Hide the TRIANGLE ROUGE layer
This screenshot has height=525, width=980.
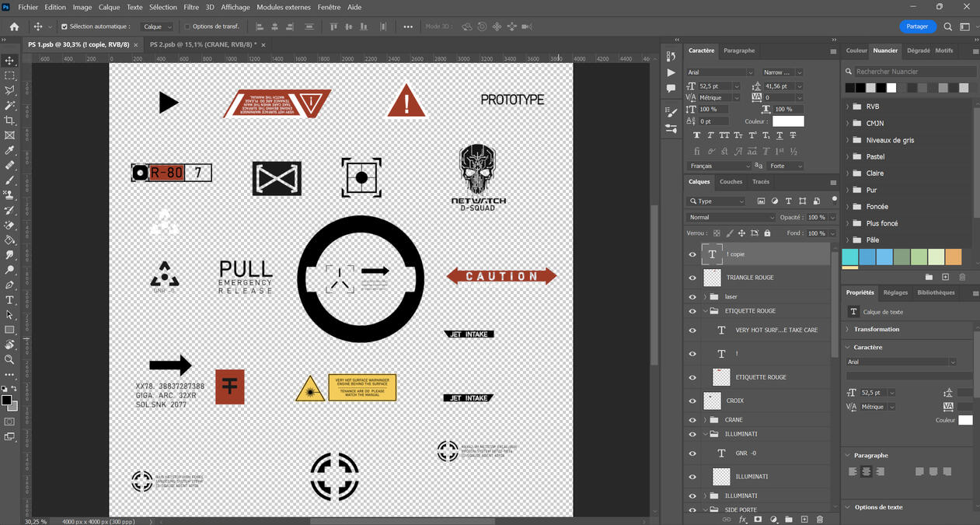691,277
